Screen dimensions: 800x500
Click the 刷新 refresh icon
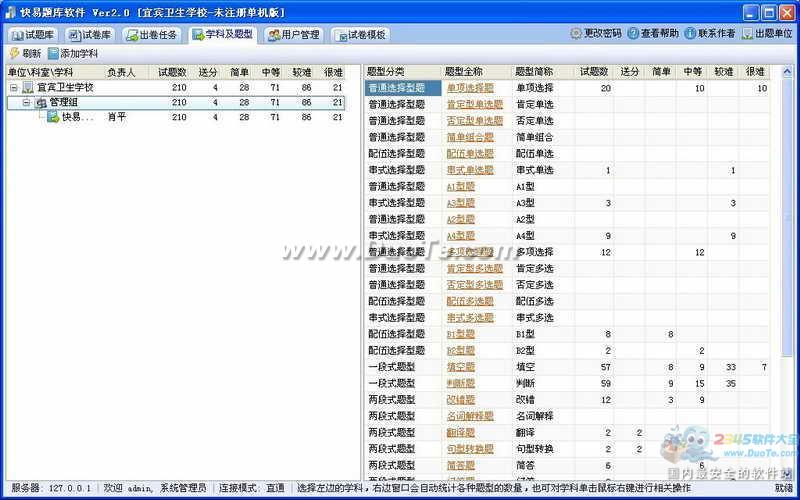pos(14,53)
